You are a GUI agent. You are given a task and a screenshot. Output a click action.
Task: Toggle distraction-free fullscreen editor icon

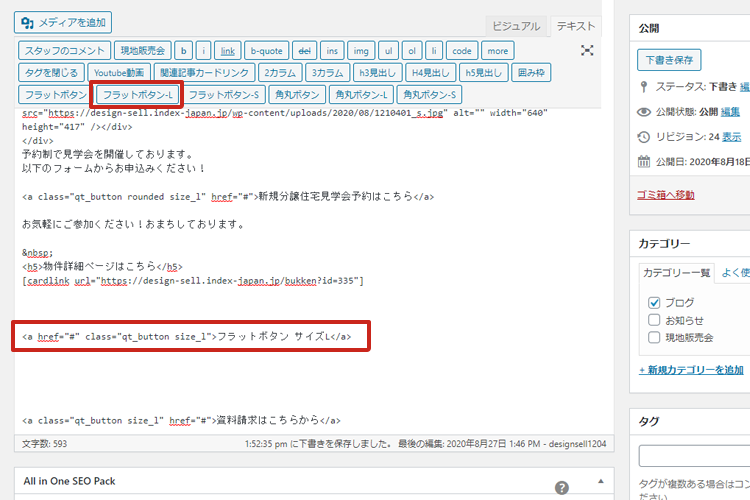click(588, 50)
